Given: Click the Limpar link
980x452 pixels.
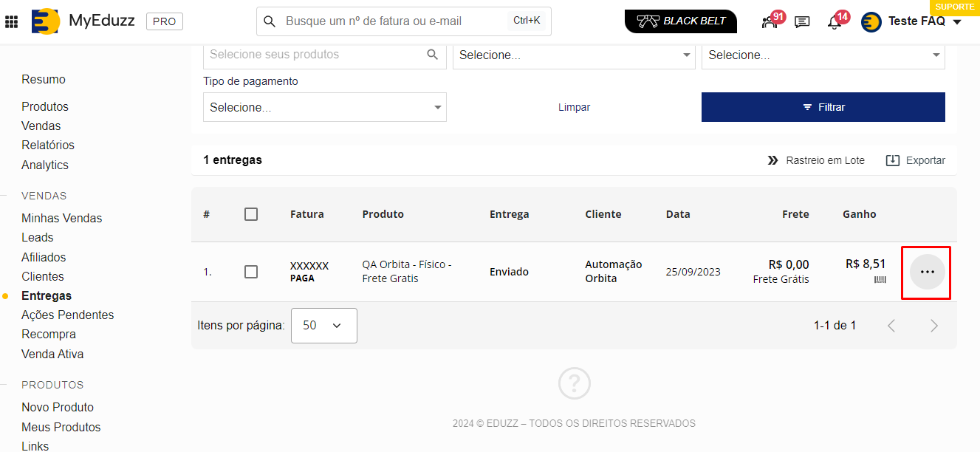Looking at the screenshot, I should [574, 107].
